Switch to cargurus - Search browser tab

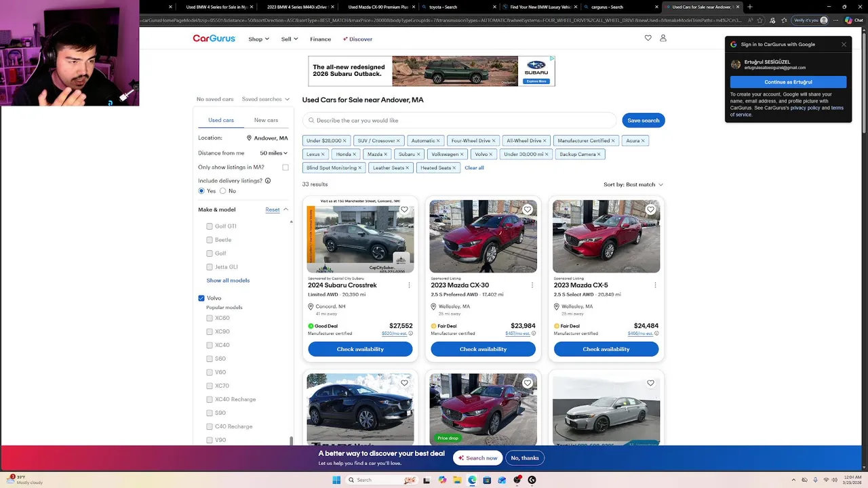point(621,7)
